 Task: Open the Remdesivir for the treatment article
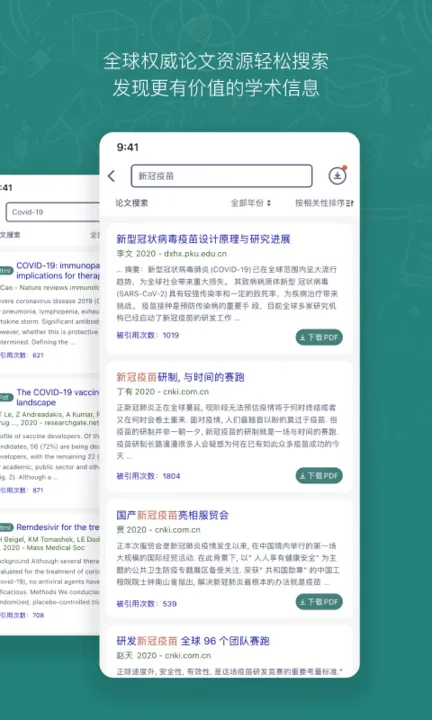point(58,527)
